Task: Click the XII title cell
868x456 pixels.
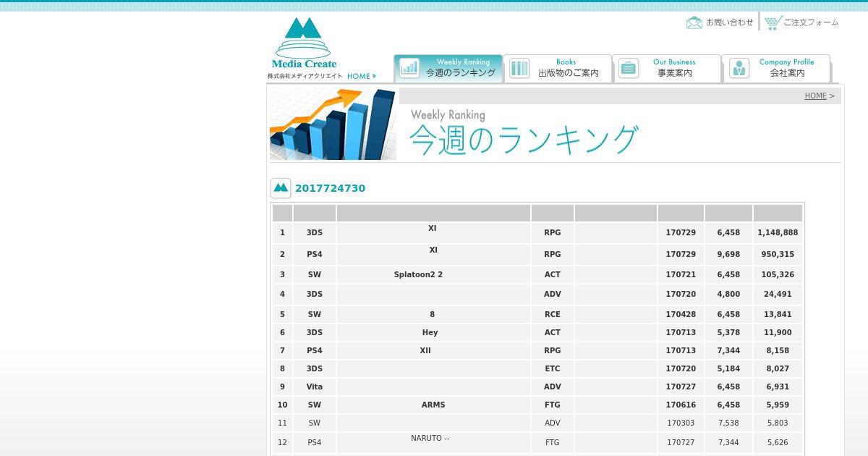Action: [433, 350]
